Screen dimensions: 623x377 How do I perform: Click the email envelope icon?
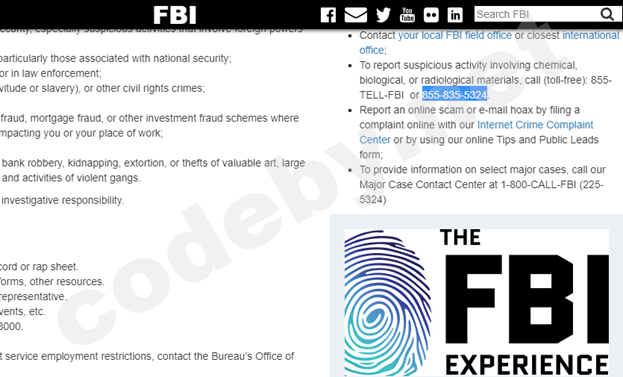click(x=356, y=15)
